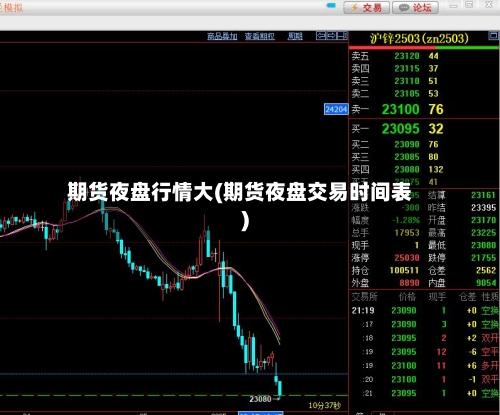This screenshot has width=500, height=415.
Task: Click the 现手 current lot value 1
Action: click(417, 245)
